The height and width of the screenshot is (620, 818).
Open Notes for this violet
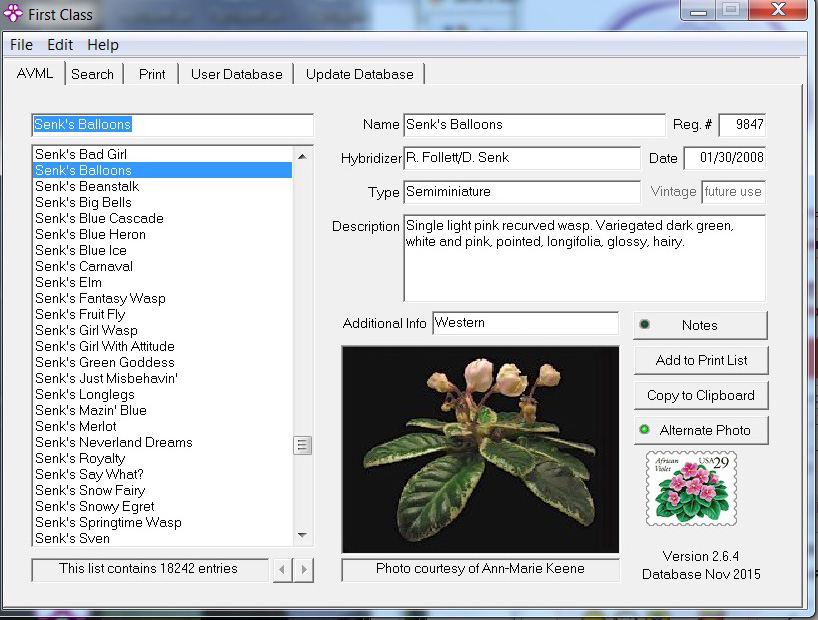[701, 325]
